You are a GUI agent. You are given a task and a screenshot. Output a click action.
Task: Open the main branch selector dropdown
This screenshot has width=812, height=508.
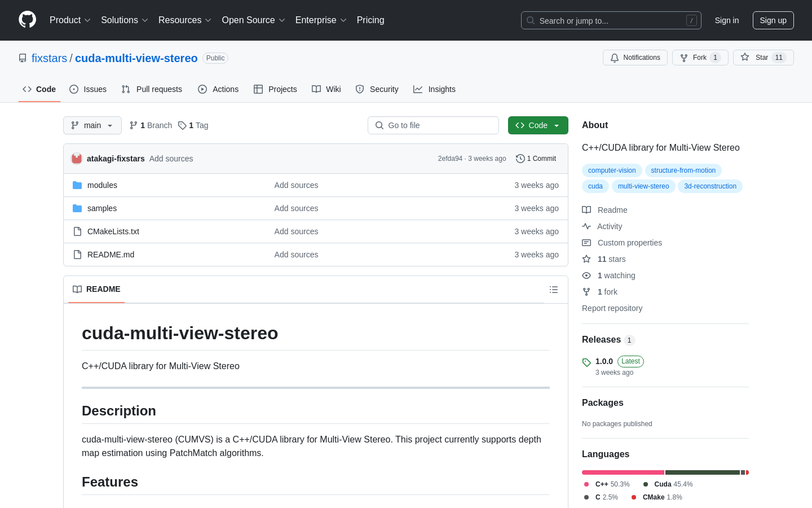[92, 125]
